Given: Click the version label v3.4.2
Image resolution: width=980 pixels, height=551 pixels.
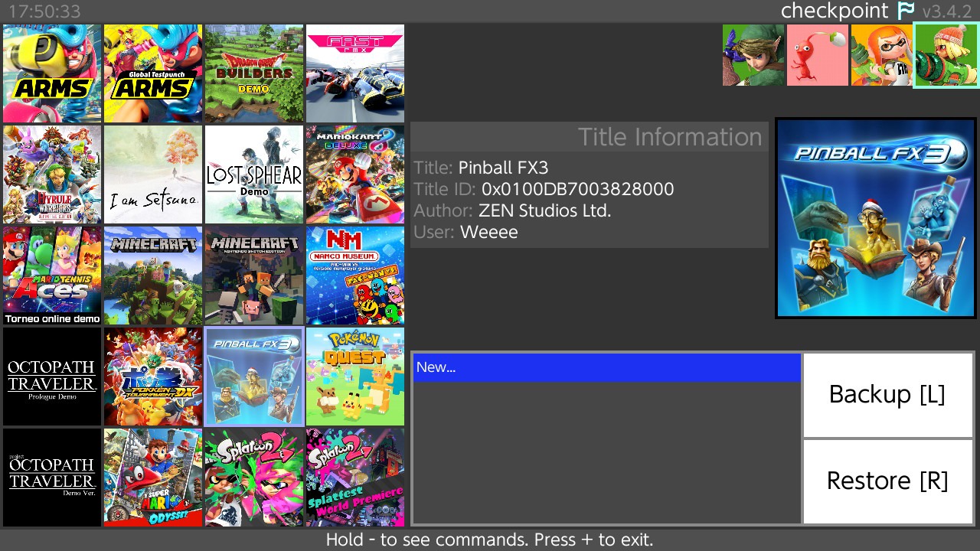Looking at the screenshot, I should [x=947, y=11].
